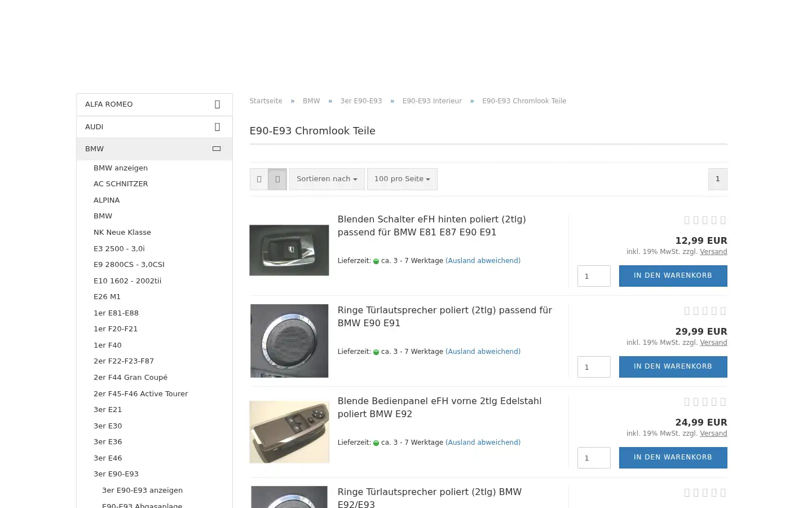The width and height of the screenshot is (812, 508).
Task: Open 3er E90-E93 breadcrumb link
Action: click(361, 101)
